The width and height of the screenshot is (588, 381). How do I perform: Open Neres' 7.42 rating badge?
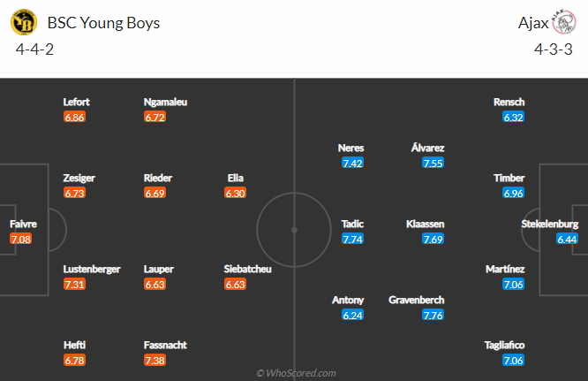352,163
